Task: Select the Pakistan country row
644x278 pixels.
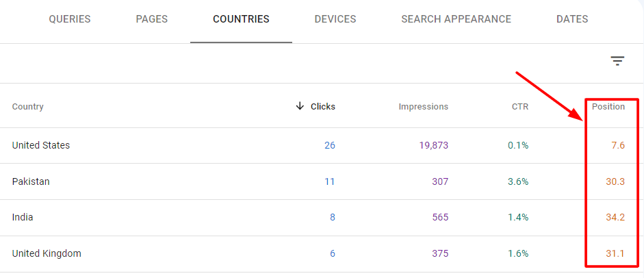Action: [31, 181]
